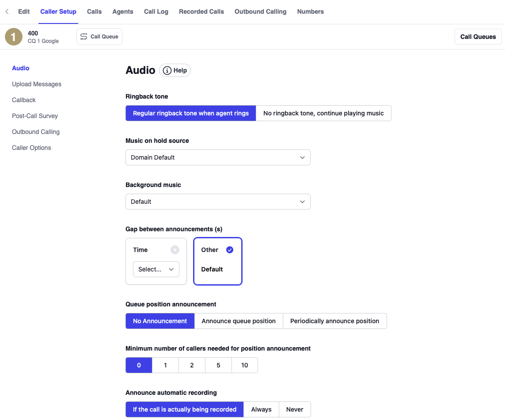Select No ringback tone, continue playing music

323,113
